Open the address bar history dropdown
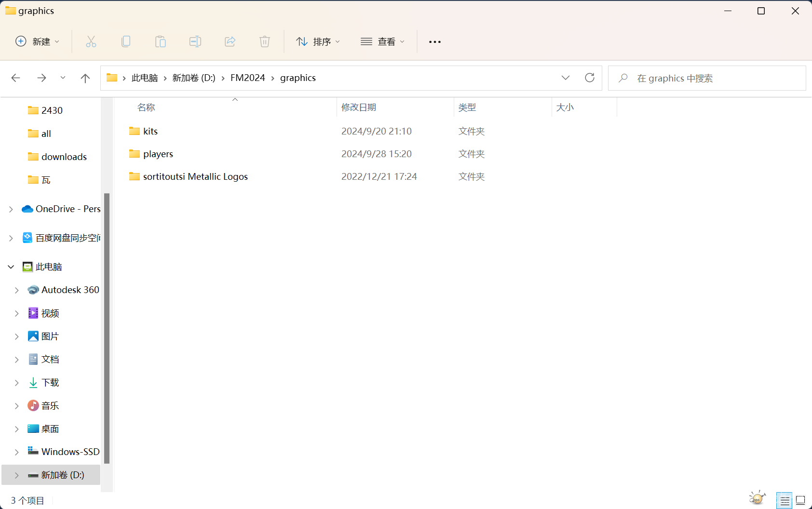Screen dimensions: 812x509 566,78
